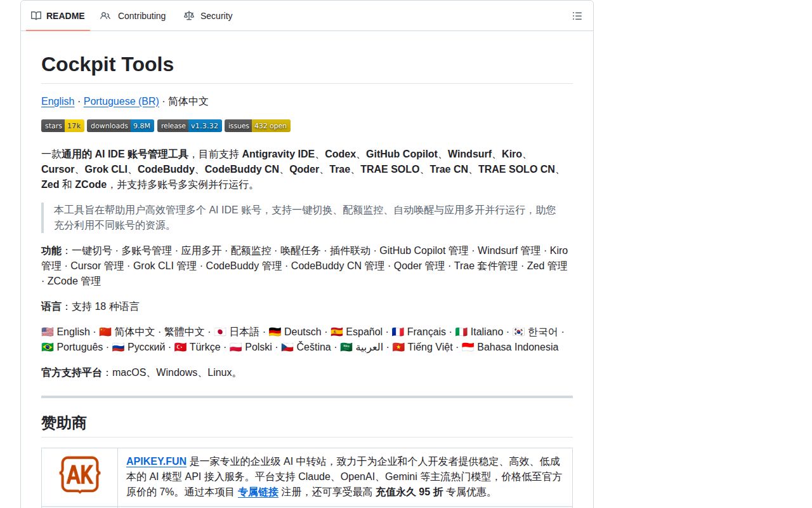812x508 pixels.
Task: Click the China flag before 简体中文
Action: pyautogui.click(x=105, y=331)
